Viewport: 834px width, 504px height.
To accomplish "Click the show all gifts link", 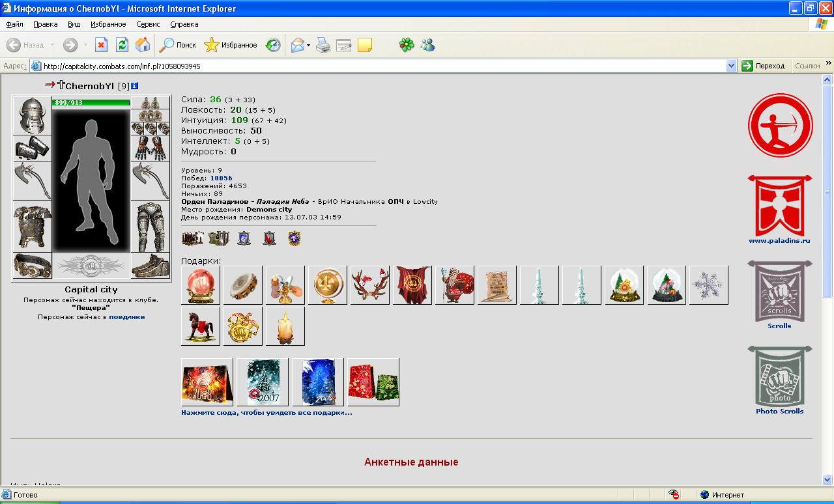I will [266, 412].
